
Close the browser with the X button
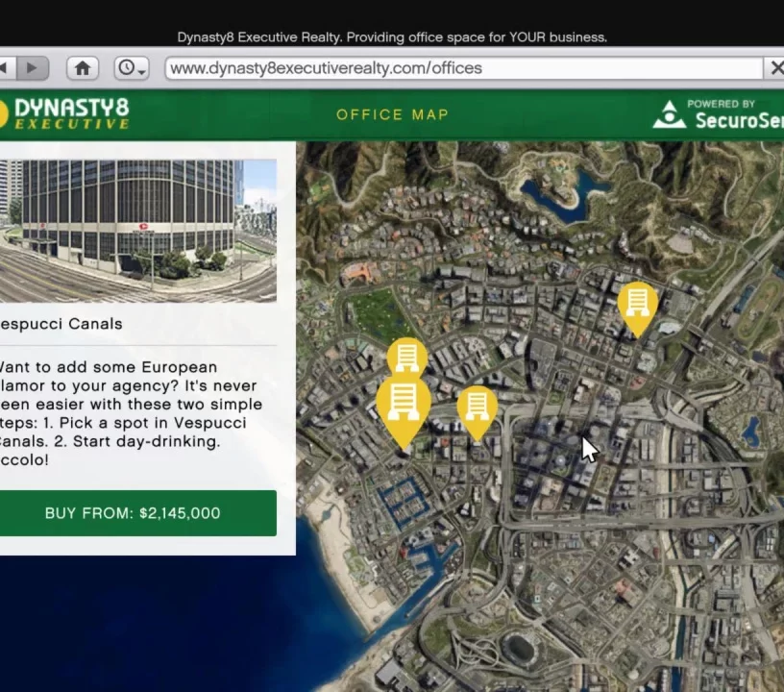tap(776, 68)
